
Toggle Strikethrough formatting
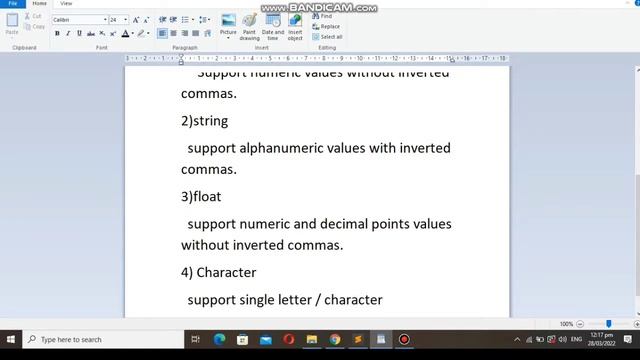(91, 33)
